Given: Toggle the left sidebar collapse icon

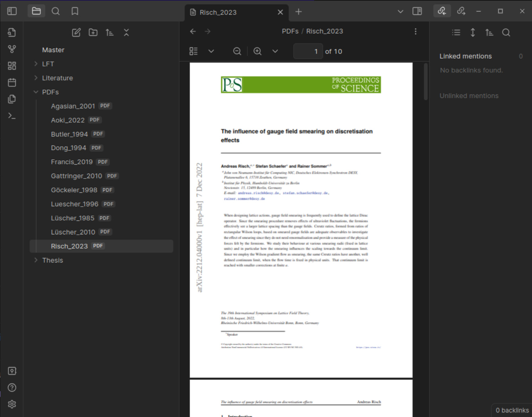Looking at the screenshot, I should pos(12,11).
